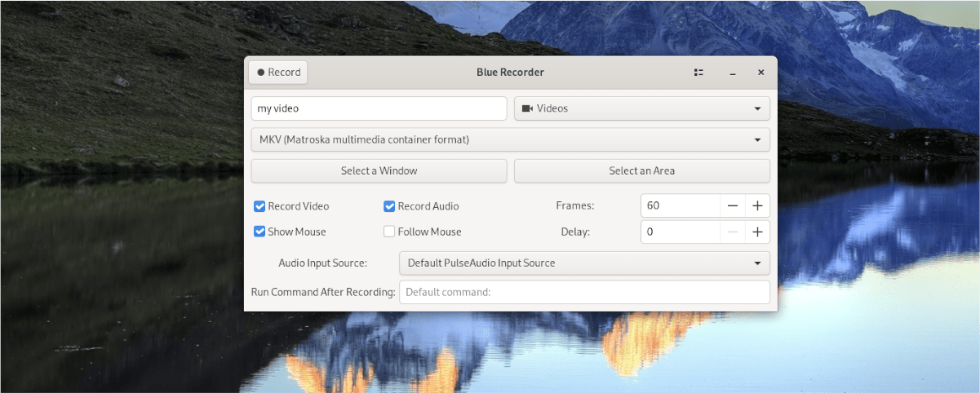Image resolution: width=980 pixels, height=393 pixels.
Task: Close the Blue Recorder window
Action: 761,73
